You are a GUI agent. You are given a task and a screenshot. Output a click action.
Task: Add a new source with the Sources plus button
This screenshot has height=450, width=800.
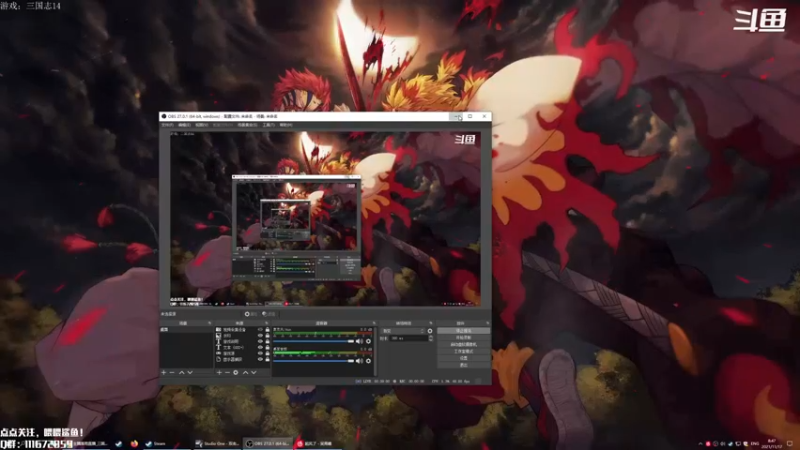219,372
